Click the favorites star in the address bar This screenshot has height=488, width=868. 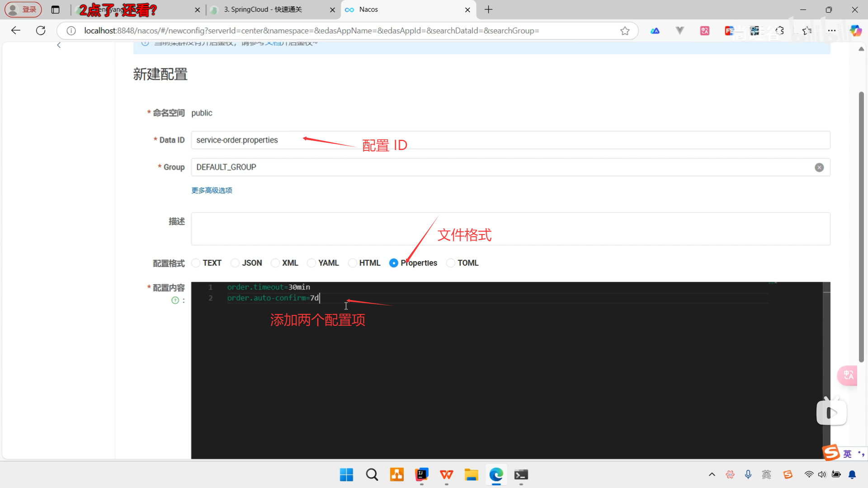coord(625,31)
